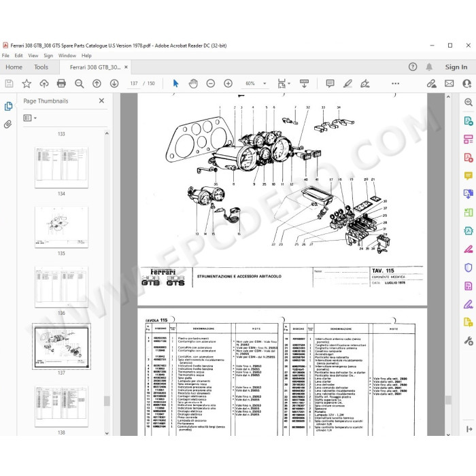The width and height of the screenshot is (476, 476).
Task: Click the search zoom icon in right pane
Action: (469, 102)
